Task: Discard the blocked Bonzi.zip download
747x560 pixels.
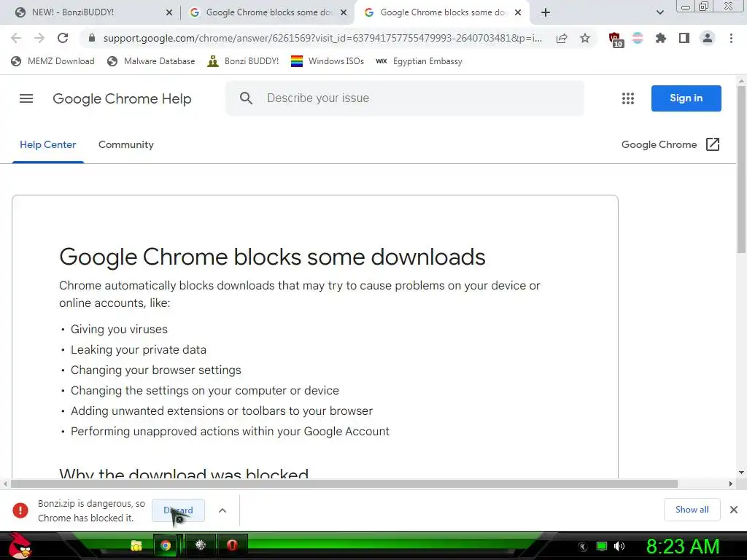Action: (178, 510)
